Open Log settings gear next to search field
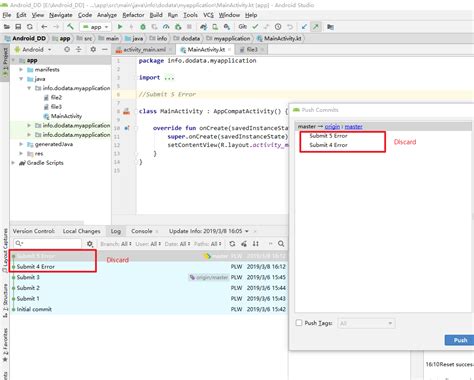 click(90, 244)
